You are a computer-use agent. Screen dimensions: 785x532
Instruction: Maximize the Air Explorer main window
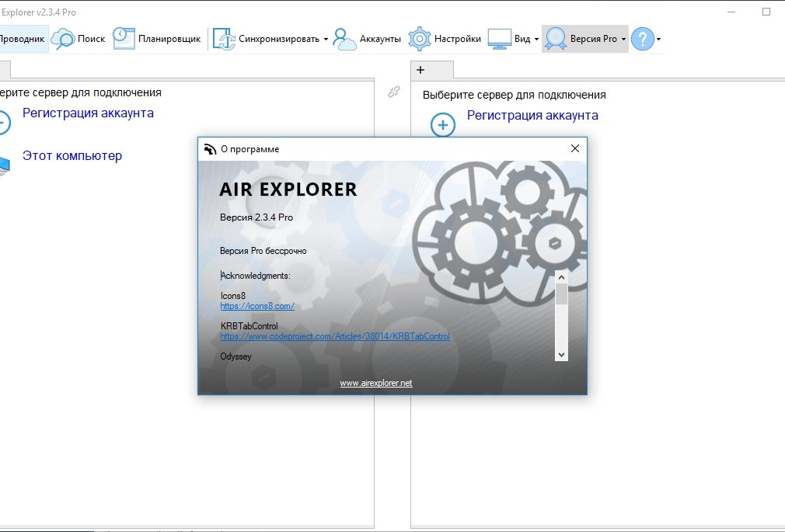[766, 12]
